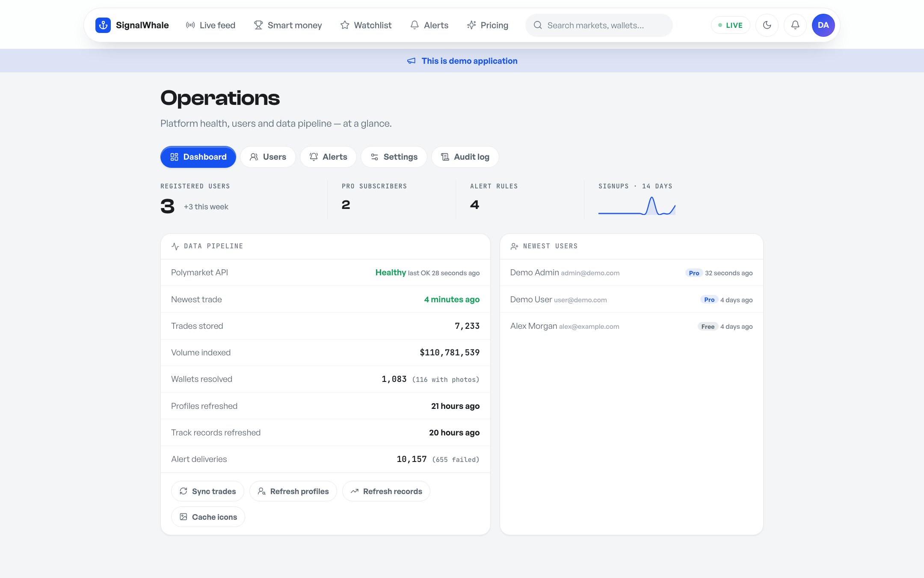Click the Wallets resolved value 1,083
This screenshot has width=924, height=578.
click(x=394, y=379)
